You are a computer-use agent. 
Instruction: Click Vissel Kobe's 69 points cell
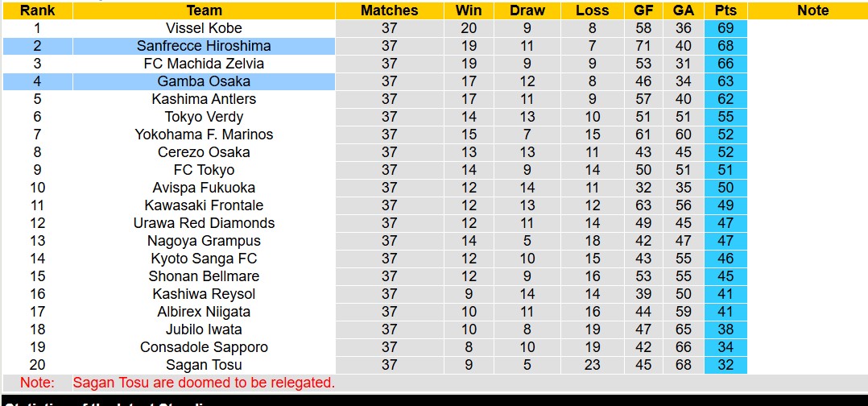click(x=725, y=28)
